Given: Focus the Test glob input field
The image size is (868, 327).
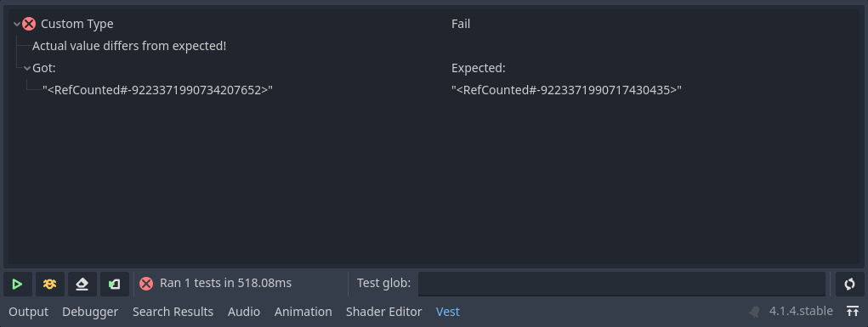Looking at the screenshot, I should point(621,284).
